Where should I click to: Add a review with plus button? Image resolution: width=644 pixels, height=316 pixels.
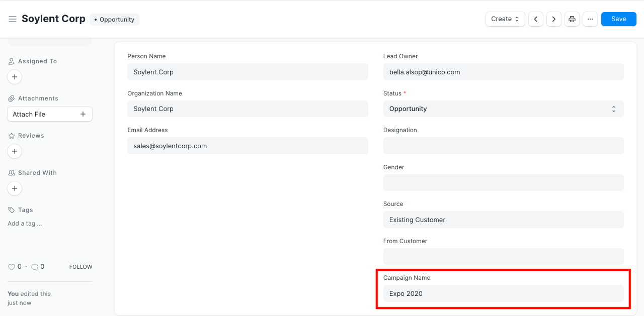click(15, 151)
